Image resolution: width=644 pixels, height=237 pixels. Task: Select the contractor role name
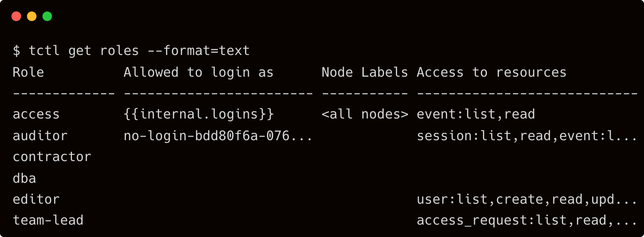tap(52, 157)
